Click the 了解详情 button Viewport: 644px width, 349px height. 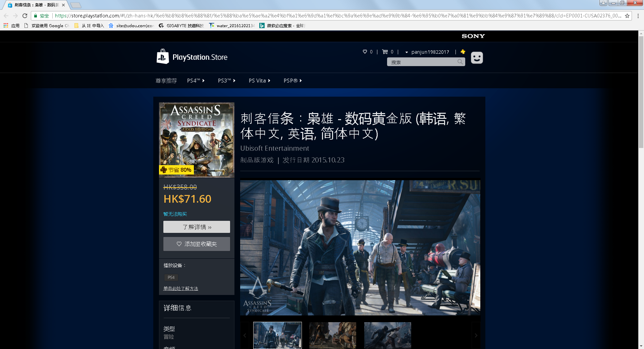point(197,227)
